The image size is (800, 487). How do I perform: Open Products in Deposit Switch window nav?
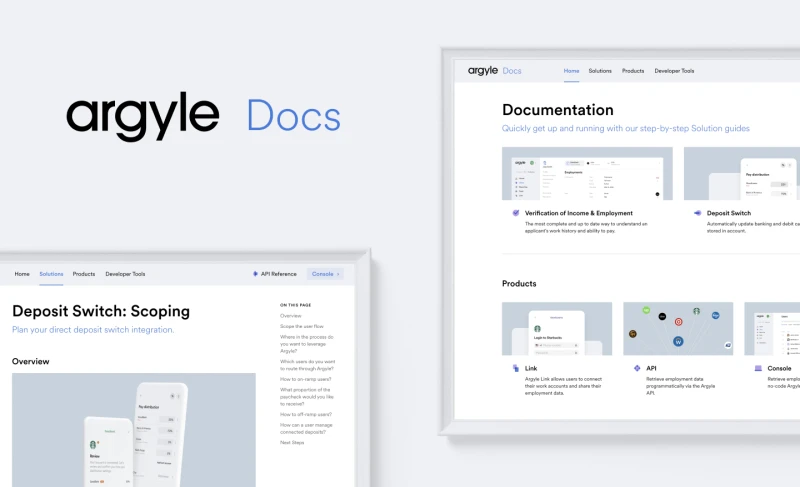coord(84,274)
